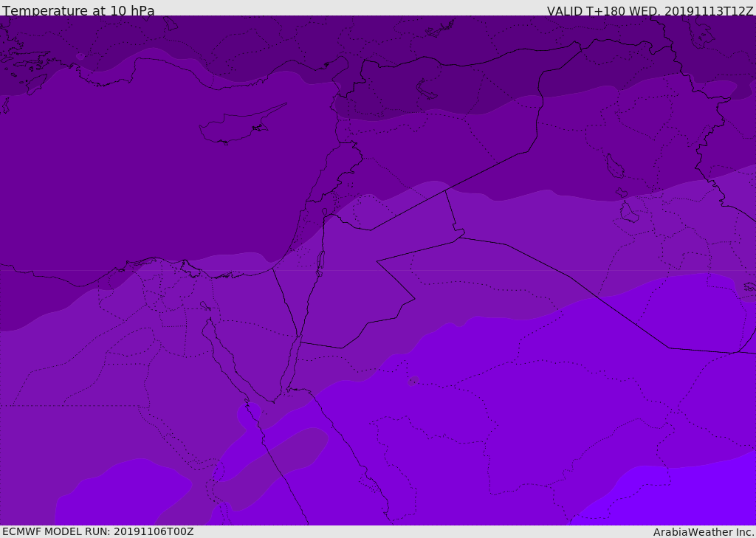Click the 'ECMWF MODEL RUN: 20191106T00Z' footer text

coord(98,531)
